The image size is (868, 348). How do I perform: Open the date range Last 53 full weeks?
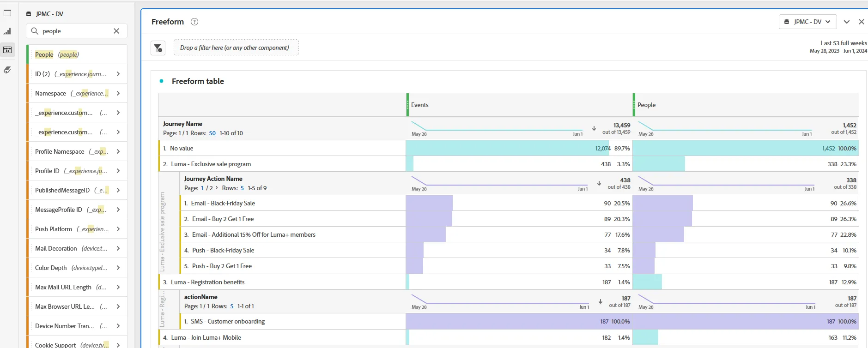[838, 47]
